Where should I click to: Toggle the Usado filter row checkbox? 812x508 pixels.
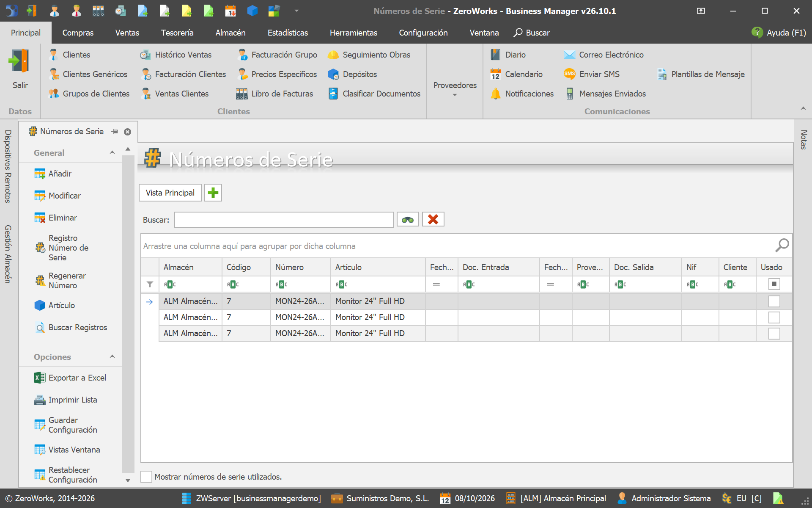coord(774,284)
